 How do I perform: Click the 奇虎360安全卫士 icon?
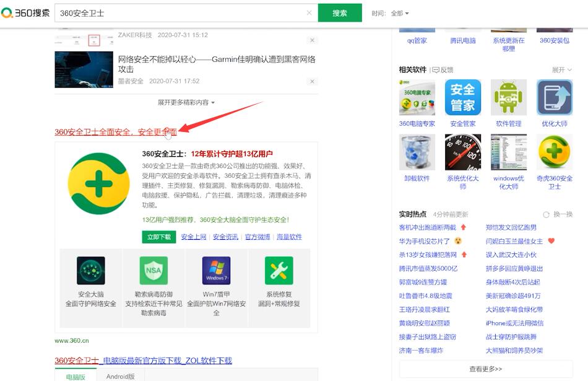554,152
